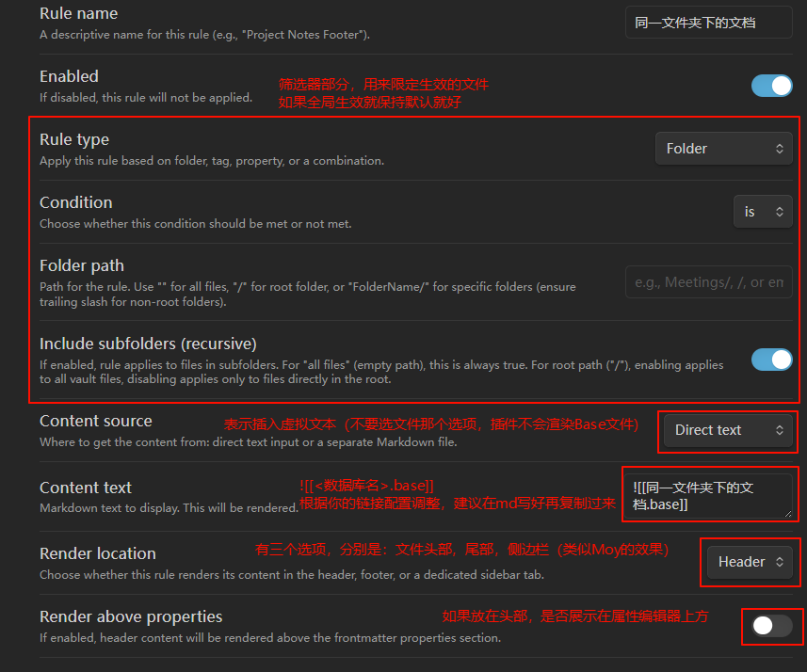Open the Render location Header dropdown
Image resolution: width=807 pixels, height=672 pixels.
[750, 562]
